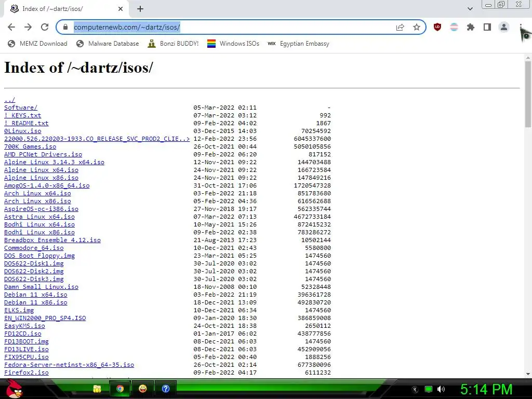Click the page vertical scrollbar thumb
This screenshot has width=532, height=399.
(x=528, y=95)
